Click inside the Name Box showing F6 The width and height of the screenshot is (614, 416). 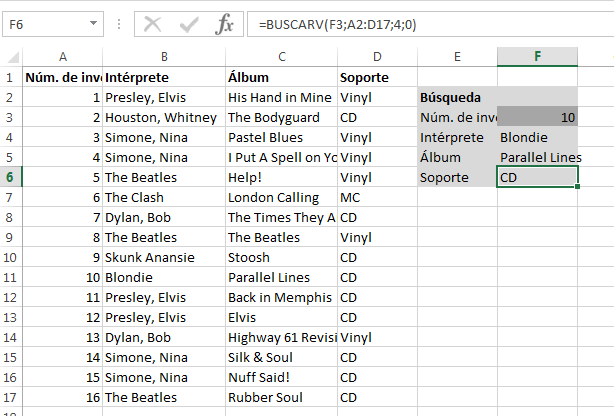coord(45,24)
